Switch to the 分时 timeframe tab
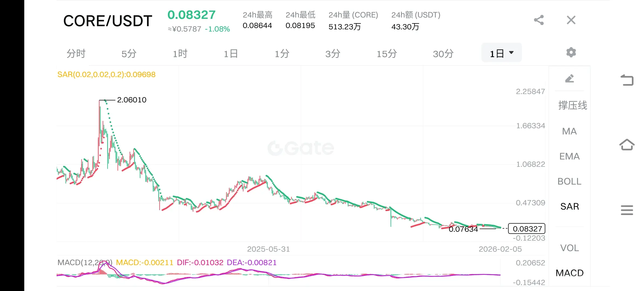The image size is (644, 291). coord(76,54)
